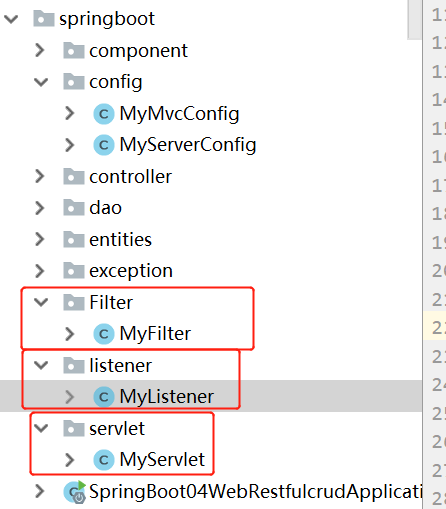This screenshot has height=509, width=446.
Task: Open MyListener class
Action: tap(167, 397)
